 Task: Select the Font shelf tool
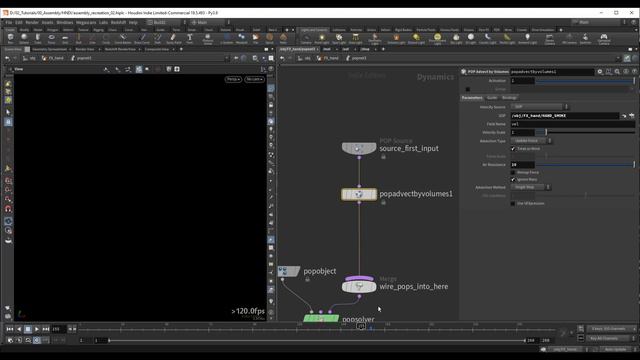(x=189, y=38)
